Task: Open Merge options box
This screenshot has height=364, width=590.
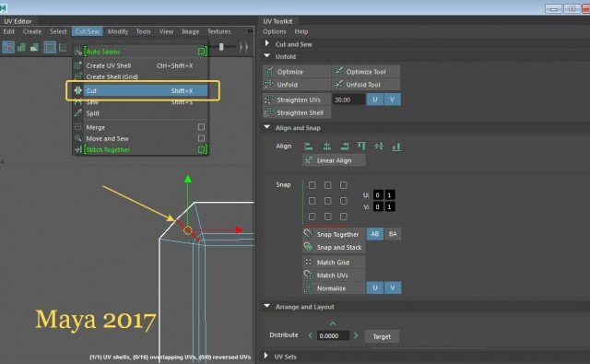Action: [x=201, y=127]
